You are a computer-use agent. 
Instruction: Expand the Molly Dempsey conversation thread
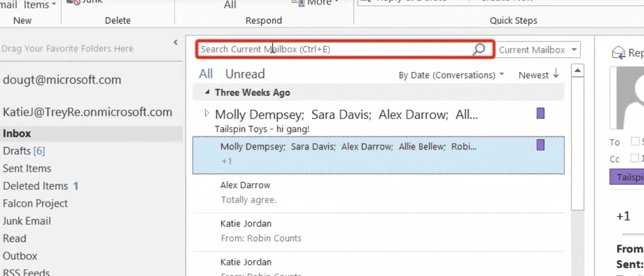tap(206, 113)
